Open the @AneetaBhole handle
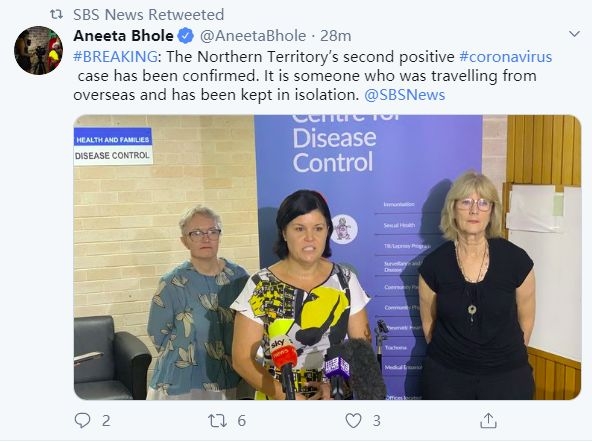592x442 pixels. [x=253, y=36]
